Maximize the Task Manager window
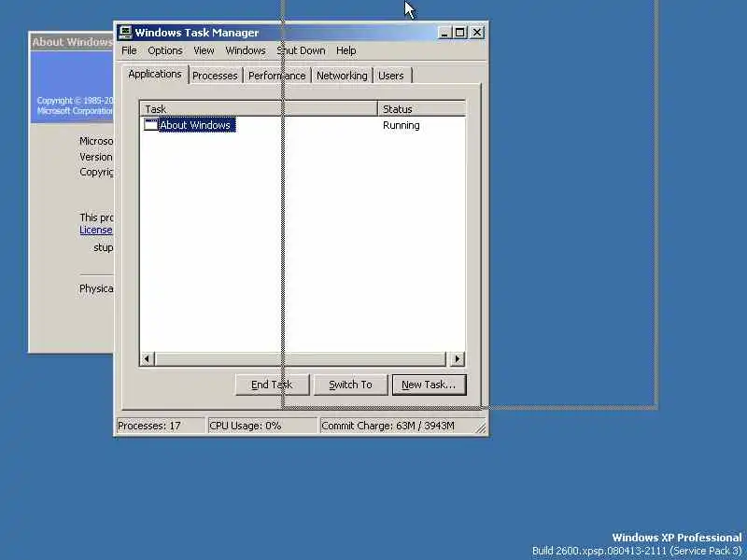Screen dimensions: 747x560 (459, 33)
